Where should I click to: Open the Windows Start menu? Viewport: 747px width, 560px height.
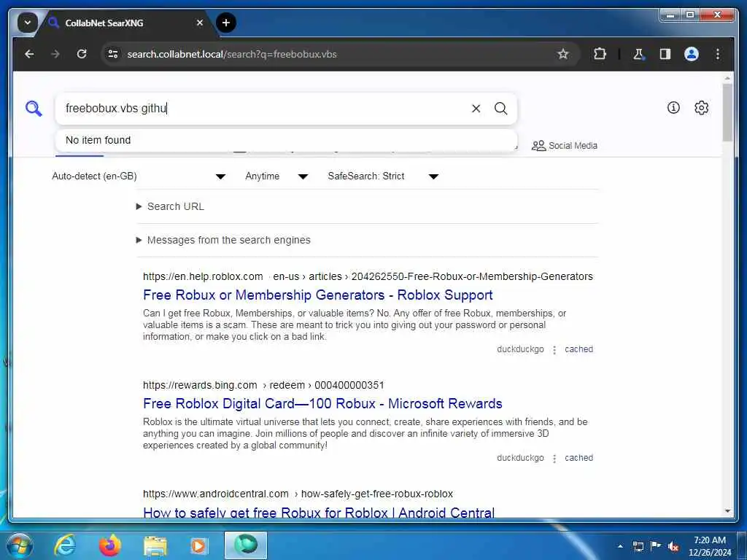tap(20, 545)
